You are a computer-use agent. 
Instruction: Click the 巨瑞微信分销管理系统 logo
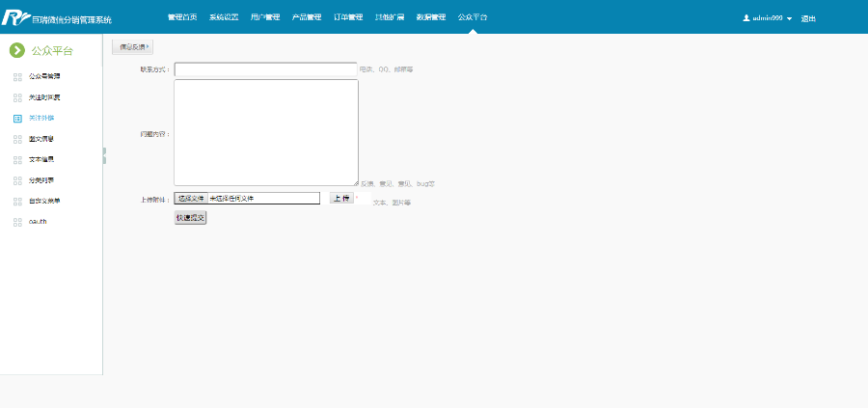pos(57,17)
